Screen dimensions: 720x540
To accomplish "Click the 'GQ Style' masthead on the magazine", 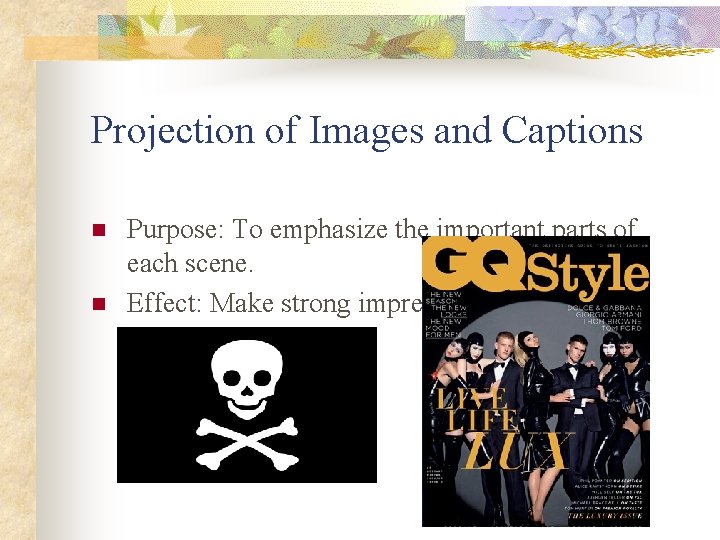I will point(536,269).
